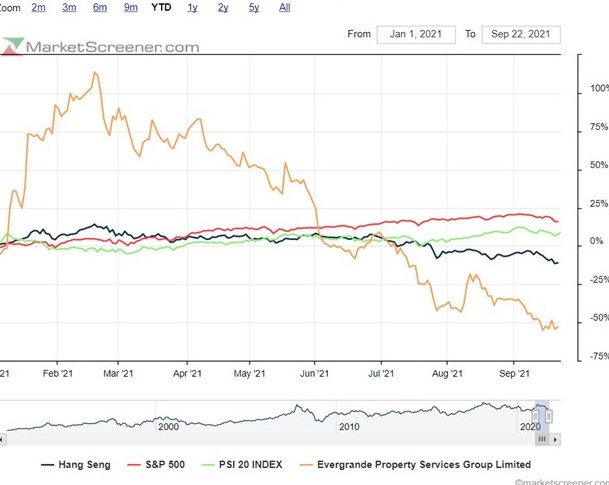This screenshot has height=485, width=609.
Task: Select the 2m zoom range
Action: [x=38, y=7]
